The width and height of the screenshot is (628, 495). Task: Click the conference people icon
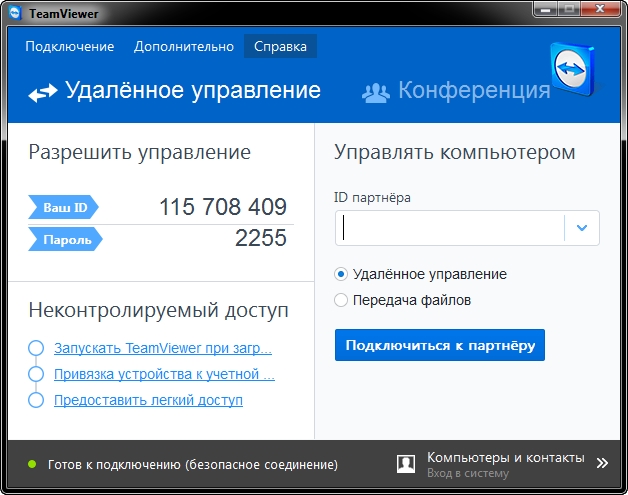click(x=375, y=93)
